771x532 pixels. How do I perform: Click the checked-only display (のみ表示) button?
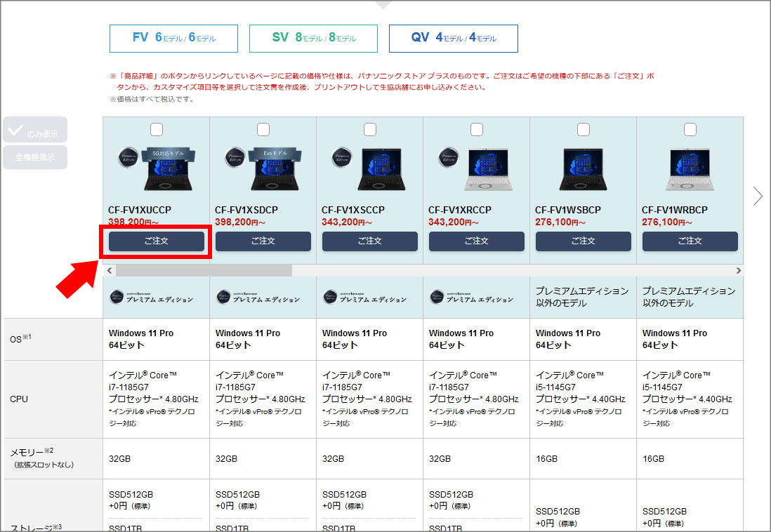[35, 130]
